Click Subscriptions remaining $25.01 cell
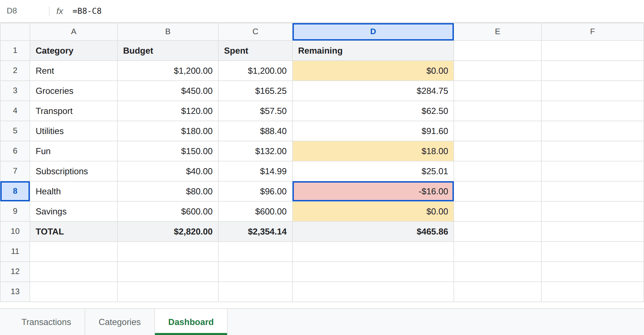The image size is (644, 335). [x=373, y=171]
